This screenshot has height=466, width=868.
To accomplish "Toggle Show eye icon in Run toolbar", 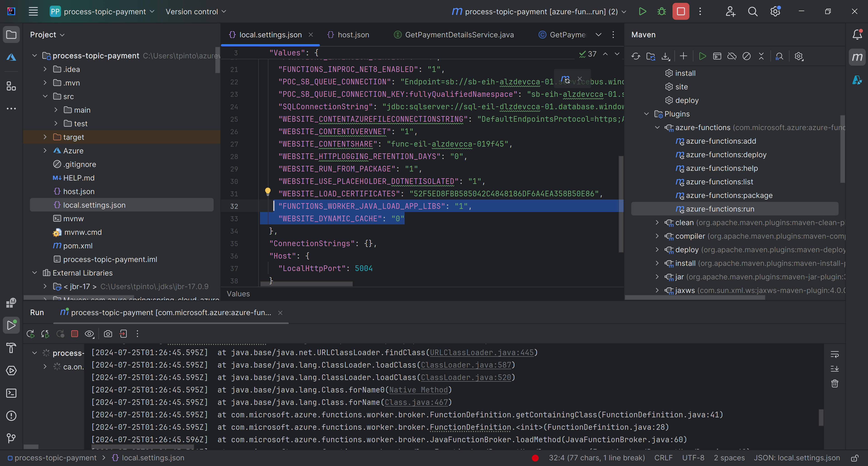I will click(89, 334).
